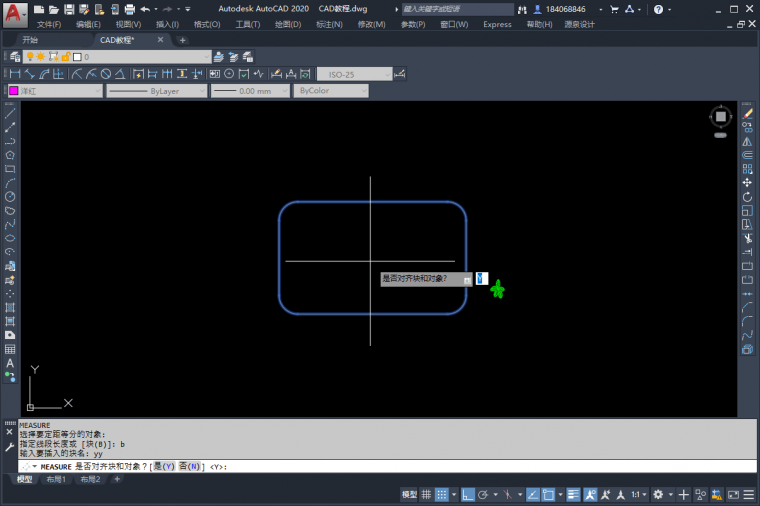Select the Rotate tool in modify toolbar
Viewport: 760px width, 506px height.
tap(747, 197)
